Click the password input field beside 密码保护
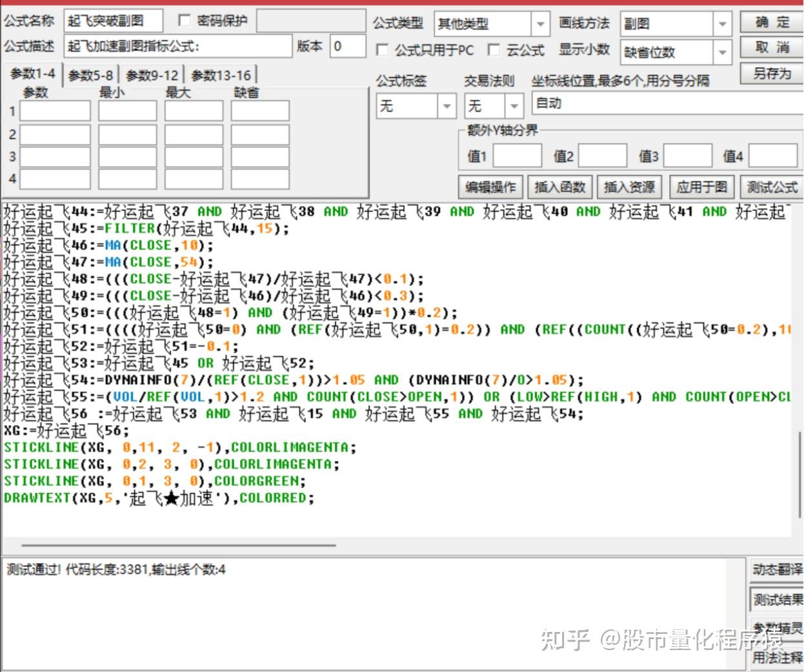 point(310,21)
